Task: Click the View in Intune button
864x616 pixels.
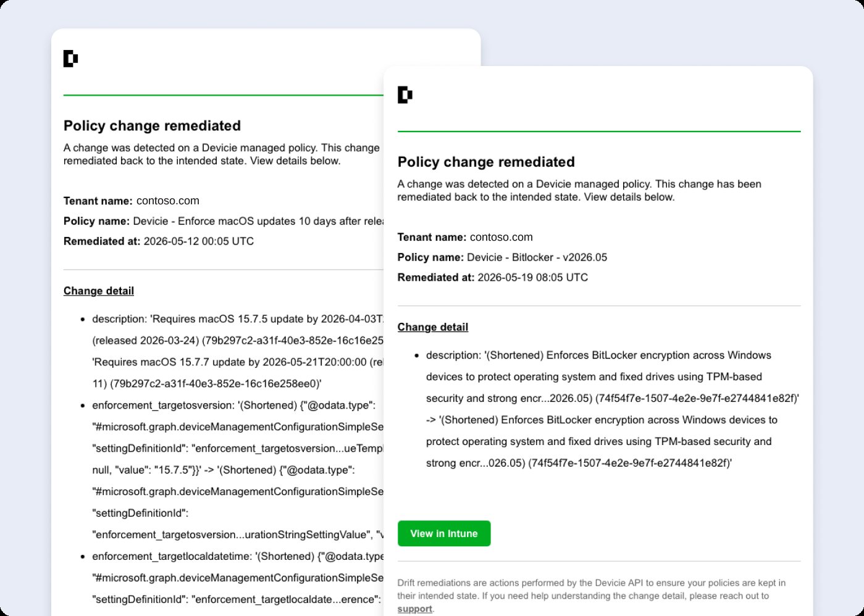Action: (x=444, y=533)
